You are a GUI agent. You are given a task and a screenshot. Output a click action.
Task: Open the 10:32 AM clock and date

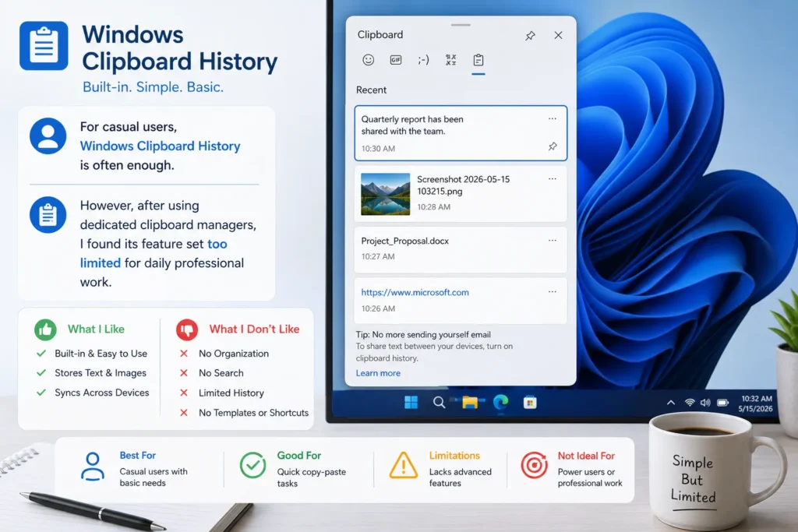(756, 403)
